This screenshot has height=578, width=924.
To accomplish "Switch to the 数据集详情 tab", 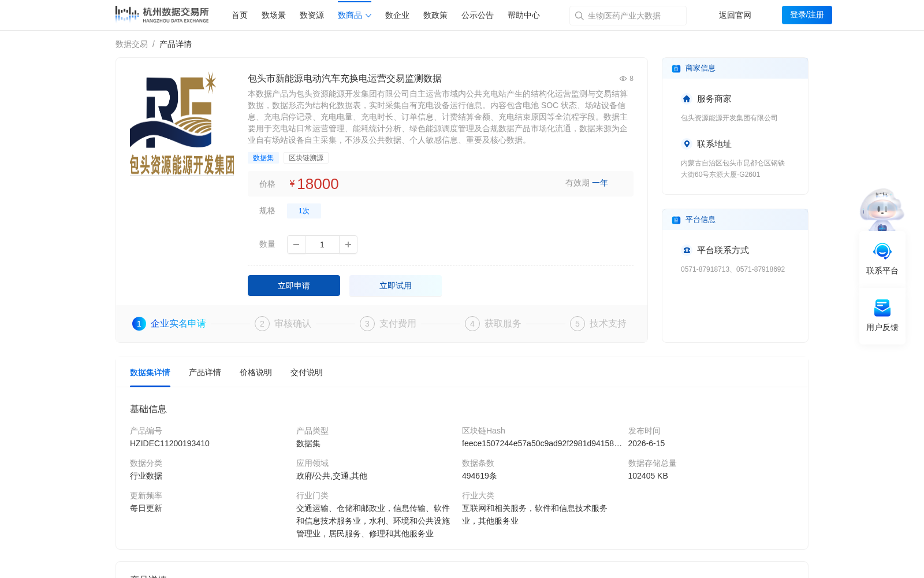I will 150,373.
